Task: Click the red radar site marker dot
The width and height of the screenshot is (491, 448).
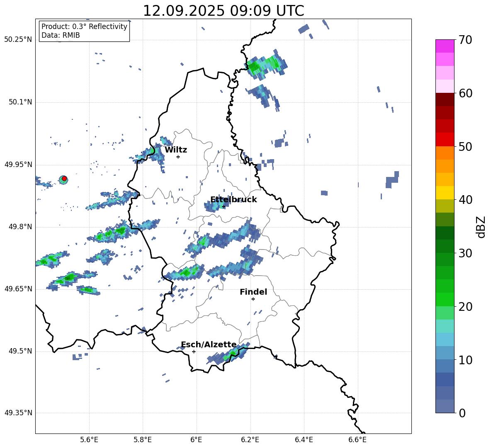Action: (64, 179)
